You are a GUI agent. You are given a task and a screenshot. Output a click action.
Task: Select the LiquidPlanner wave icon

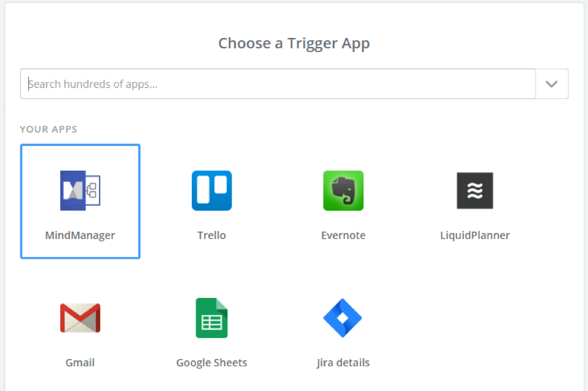tap(475, 191)
